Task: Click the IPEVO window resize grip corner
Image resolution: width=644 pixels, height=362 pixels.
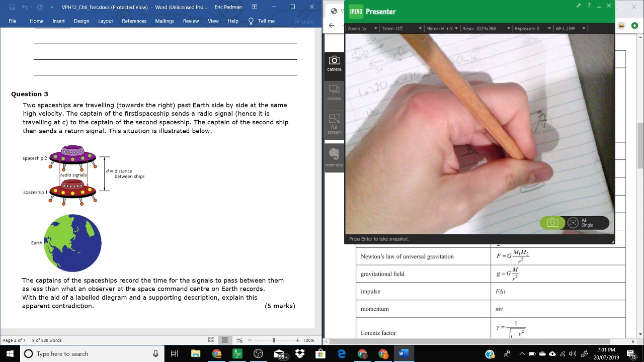Action: coord(612,242)
